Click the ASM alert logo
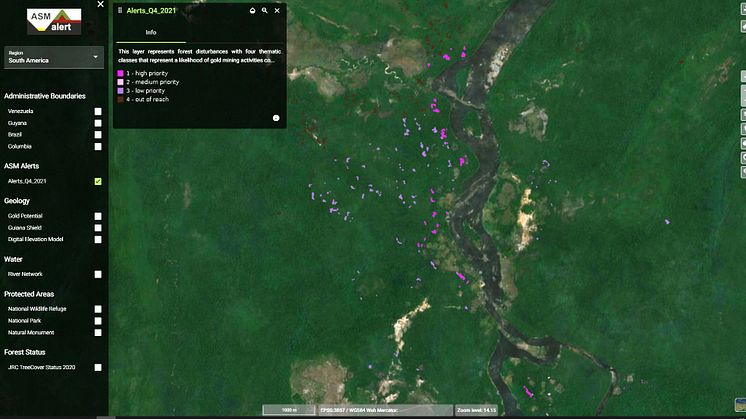This screenshot has height=419, width=746. coord(54,20)
